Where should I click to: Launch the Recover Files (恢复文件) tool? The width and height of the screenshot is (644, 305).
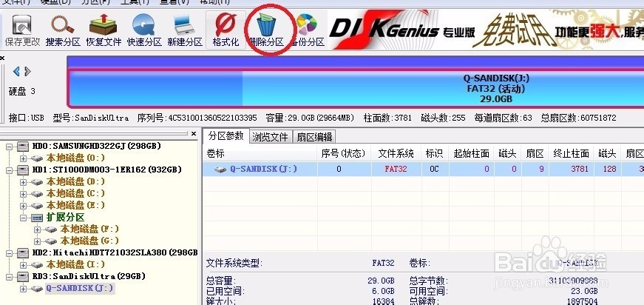[104, 30]
